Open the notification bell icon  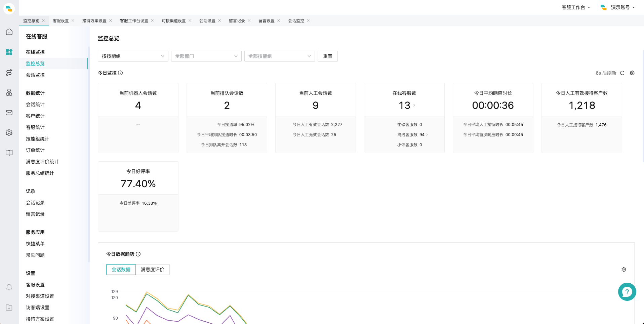pos(9,287)
